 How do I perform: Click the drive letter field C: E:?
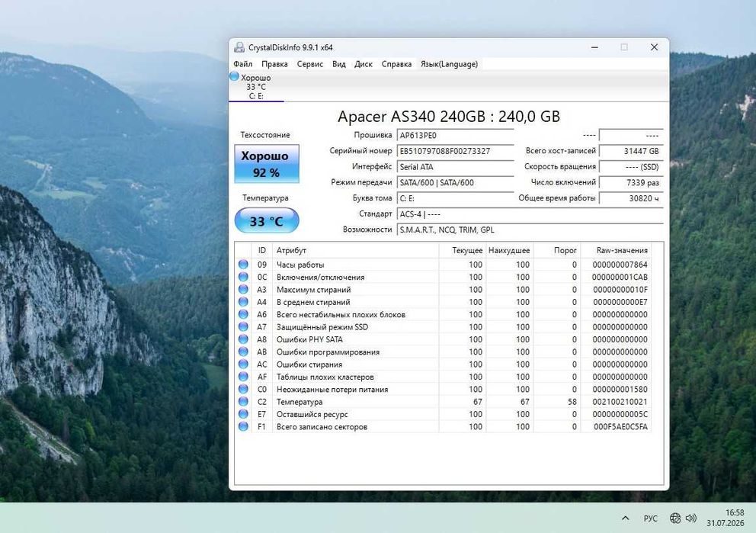pos(456,198)
